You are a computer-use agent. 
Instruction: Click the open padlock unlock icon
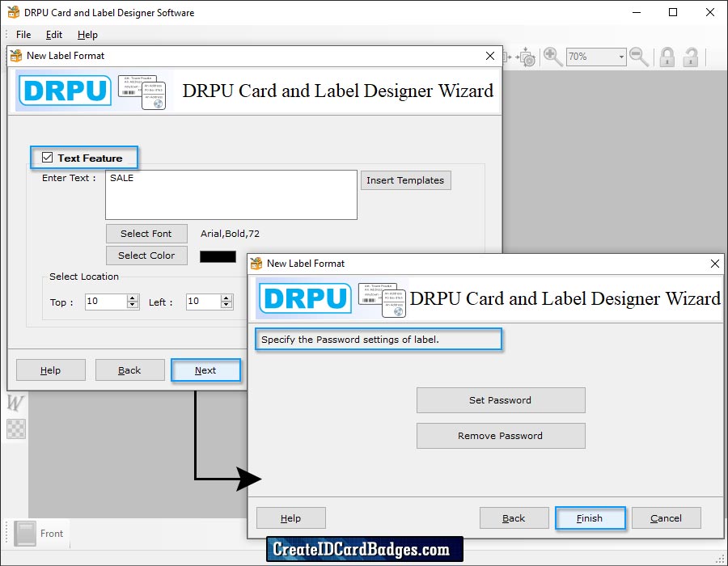691,57
